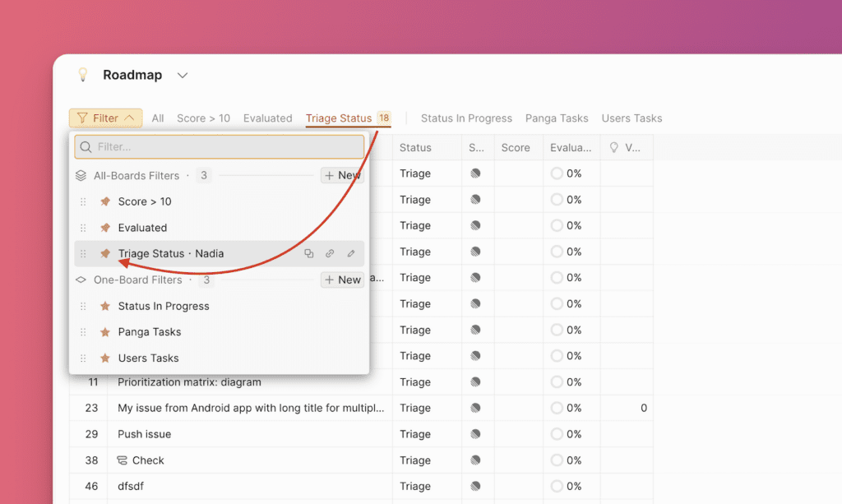Click the pin icon beside the Evaluated filter

105,228
